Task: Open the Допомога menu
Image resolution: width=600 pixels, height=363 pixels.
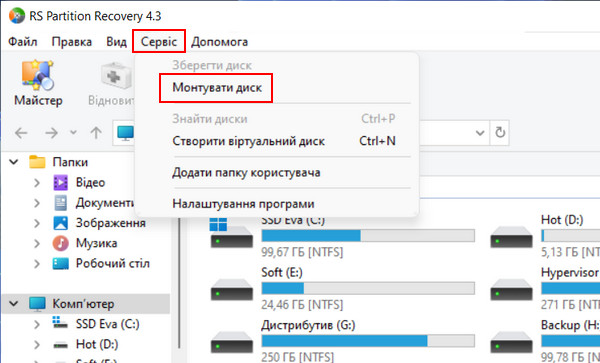Action: pyautogui.click(x=220, y=41)
